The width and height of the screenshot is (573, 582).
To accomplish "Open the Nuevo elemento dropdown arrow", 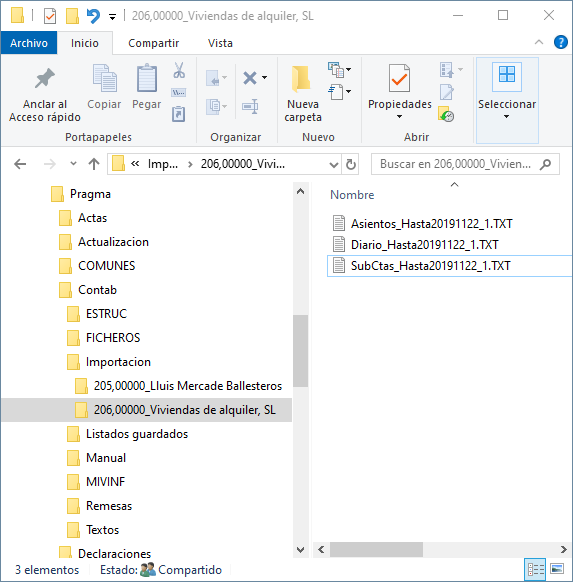I will [348, 69].
